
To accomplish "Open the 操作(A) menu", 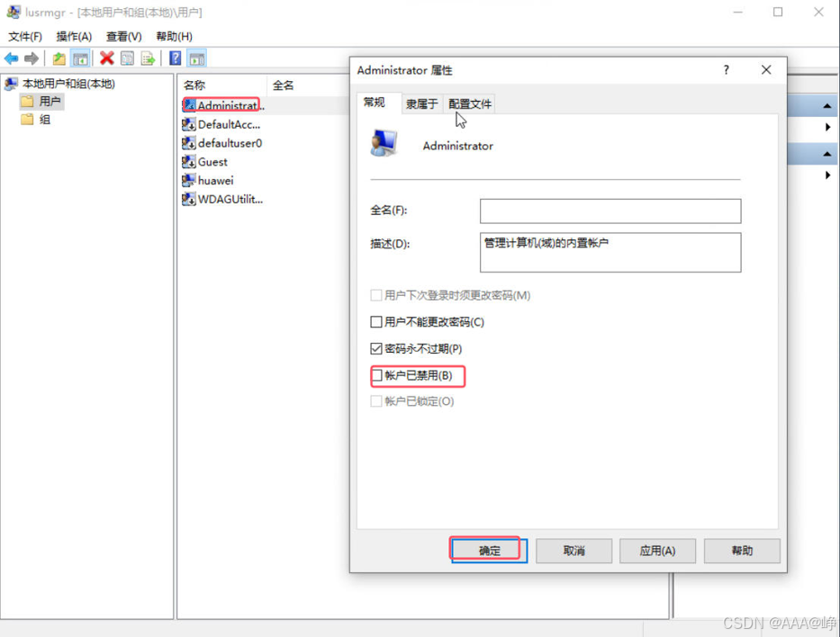I will tap(74, 36).
